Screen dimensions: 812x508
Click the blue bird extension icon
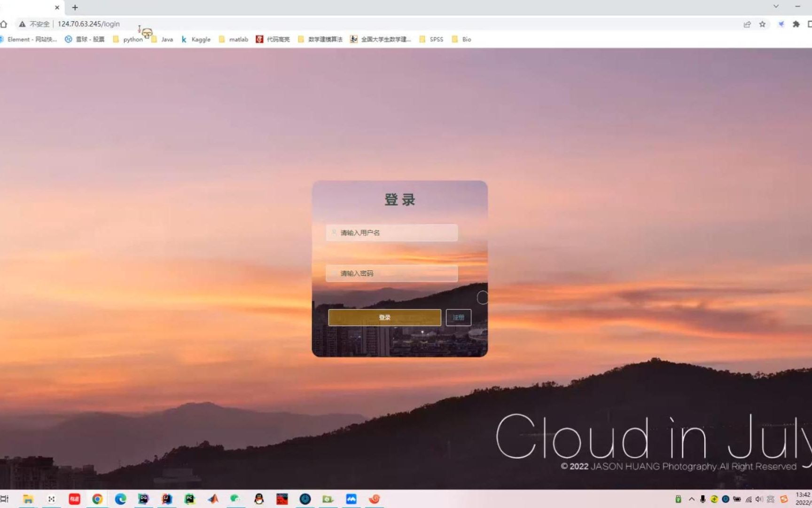(x=781, y=24)
